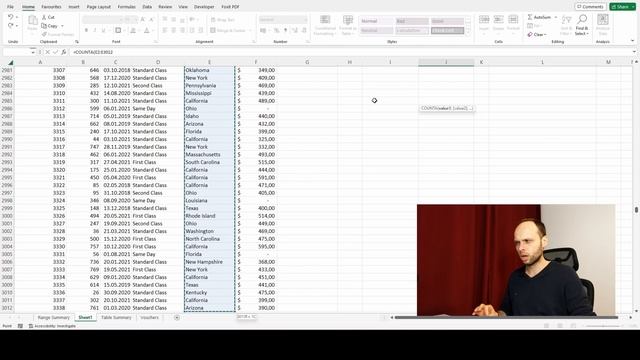Increase font size with the large A
The height and width of the screenshot is (360, 640).
point(143,19)
